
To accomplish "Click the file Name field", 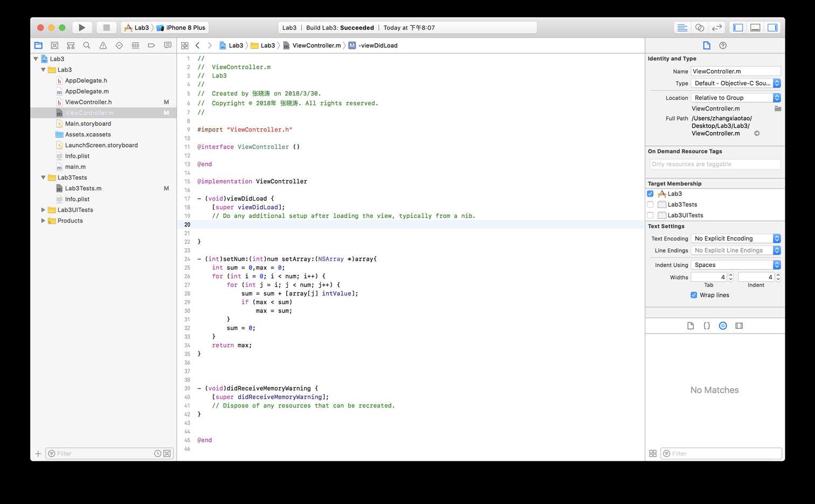I will pyautogui.click(x=736, y=71).
